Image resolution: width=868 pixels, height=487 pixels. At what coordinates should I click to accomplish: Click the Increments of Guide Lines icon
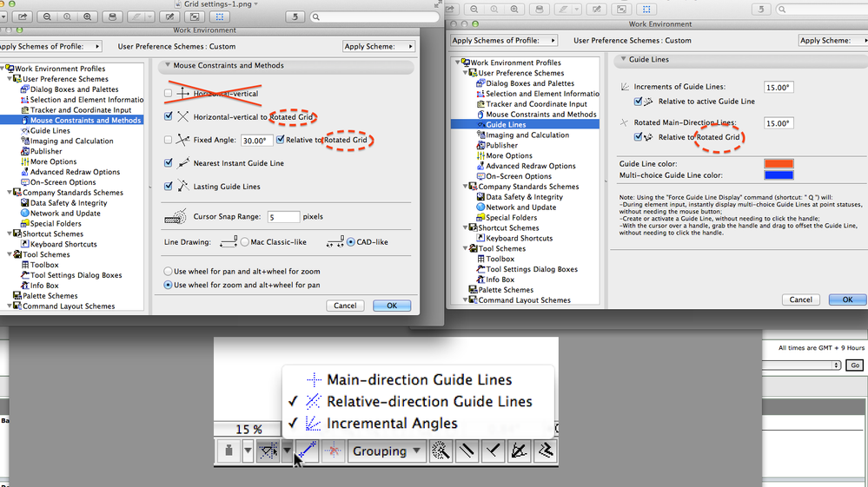click(x=625, y=87)
